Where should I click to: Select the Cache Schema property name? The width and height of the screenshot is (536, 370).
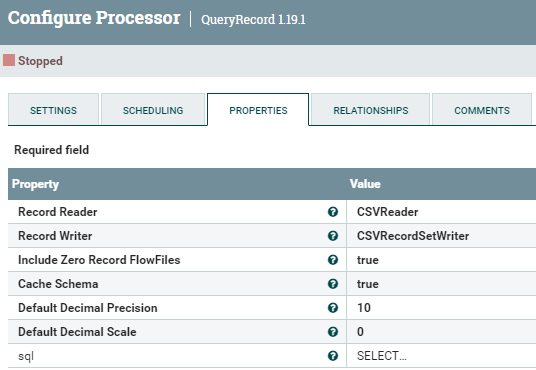click(x=58, y=284)
